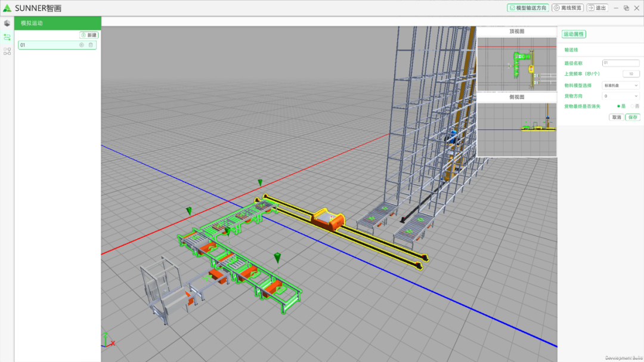Image resolution: width=644 pixels, height=362 pixels.
Task: Select path 01 in the list
Action: [x=48, y=45]
